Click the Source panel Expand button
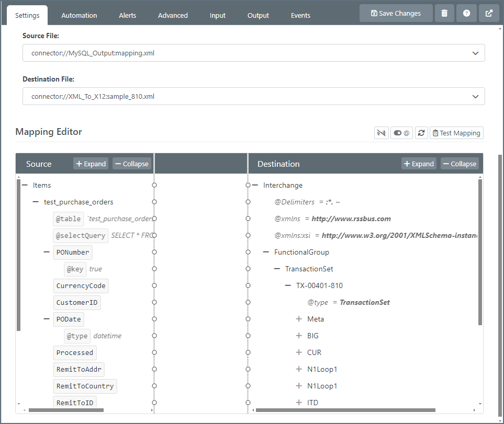 tap(91, 164)
